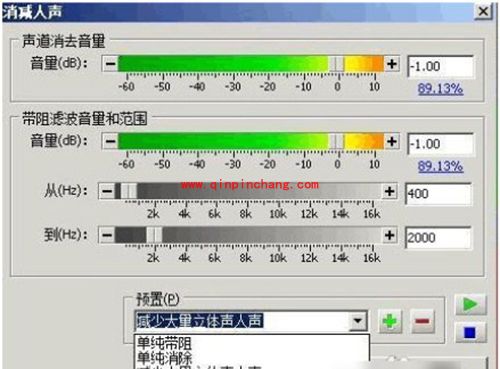
Task: Decrease the 到(Hz) frequency with minus button
Action: point(107,235)
